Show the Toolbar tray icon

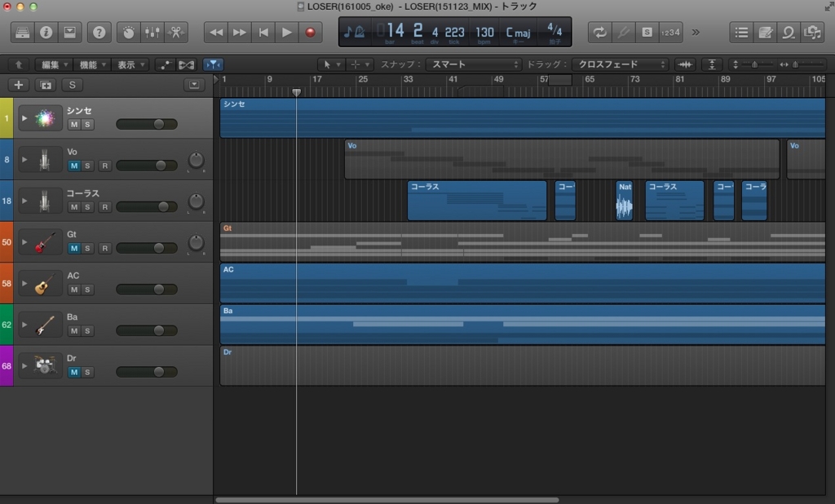pos(70,33)
